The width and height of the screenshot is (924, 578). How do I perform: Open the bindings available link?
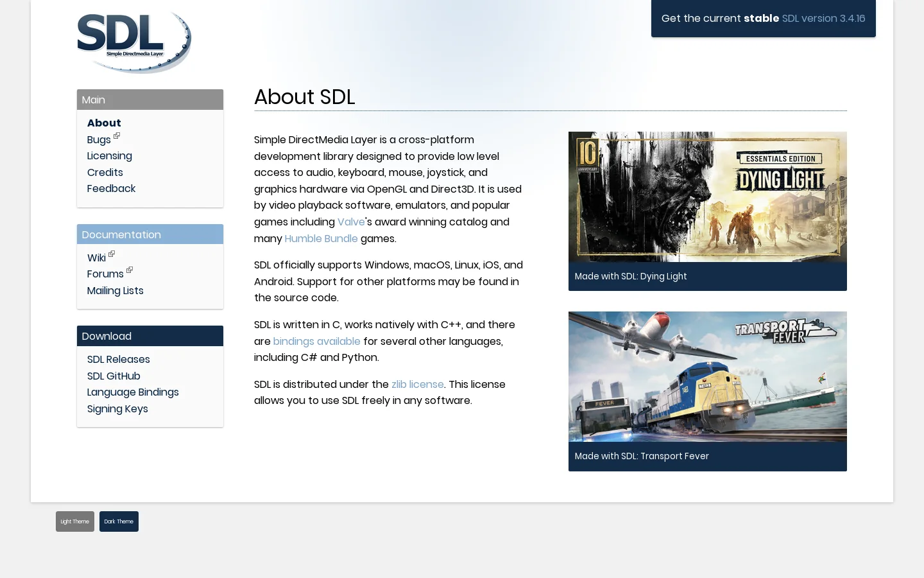(317, 341)
